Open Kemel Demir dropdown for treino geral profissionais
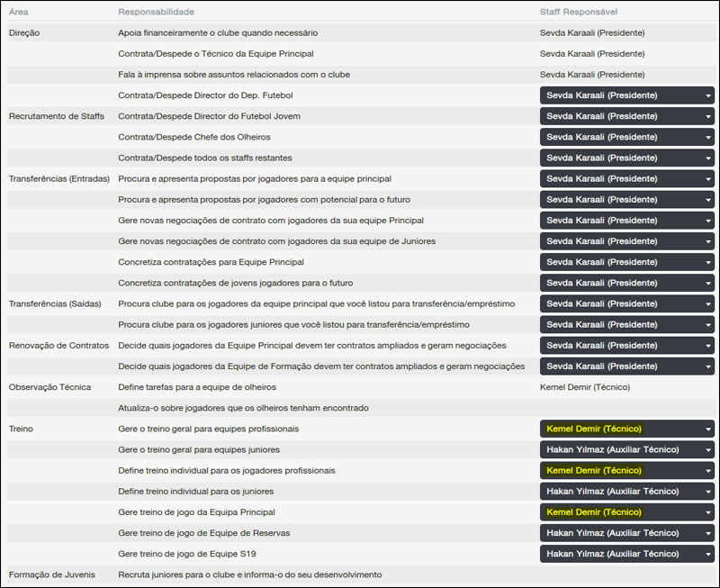This screenshot has height=588, width=720. (x=626, y=429)
